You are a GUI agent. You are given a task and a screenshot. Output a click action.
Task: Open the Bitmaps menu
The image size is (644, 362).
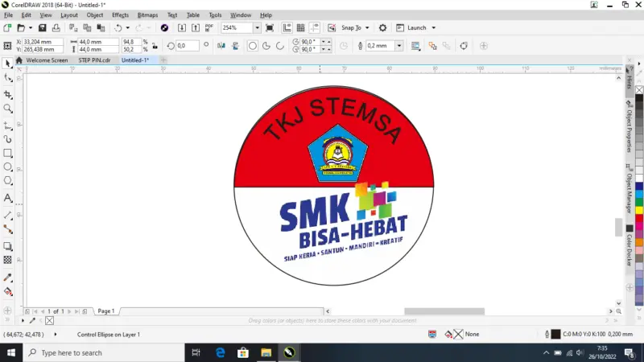click(x=147, y=15)
